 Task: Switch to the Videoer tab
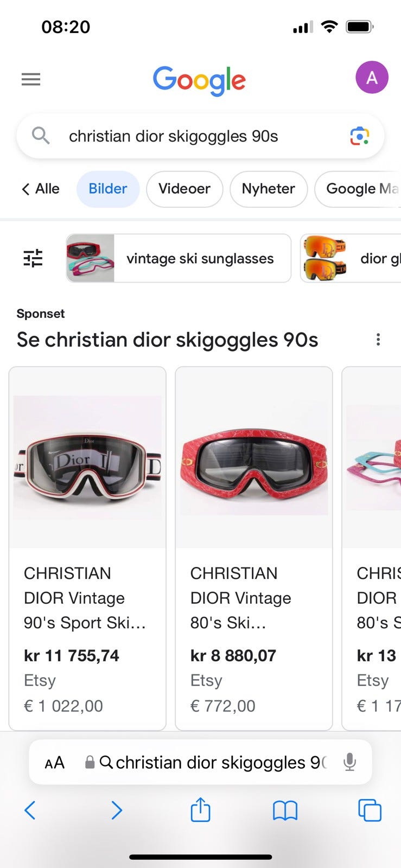pyautogui.click(x=184, y=189)
